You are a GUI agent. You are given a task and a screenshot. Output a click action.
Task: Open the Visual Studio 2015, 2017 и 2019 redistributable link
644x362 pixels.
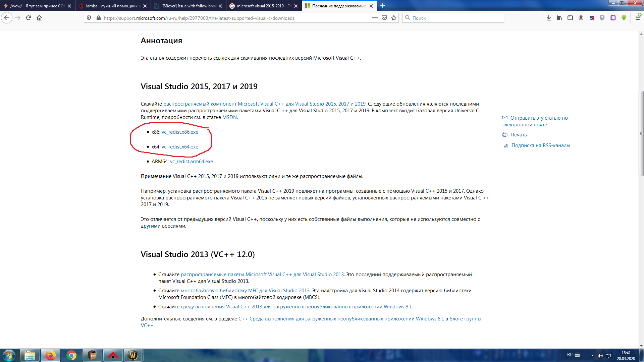[264, 104]
